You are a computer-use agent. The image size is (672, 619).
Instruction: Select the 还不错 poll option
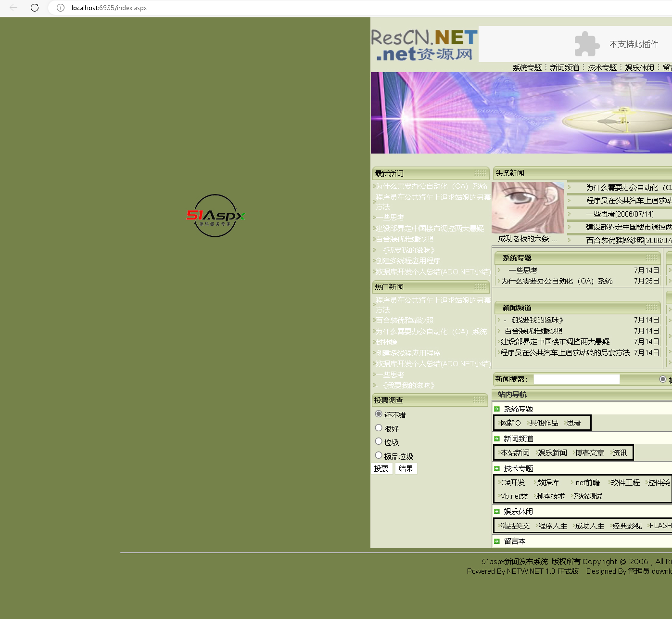click(379, 414)
